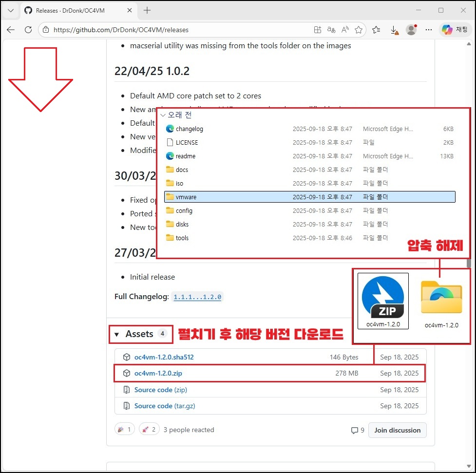The image size is (476, 473).
Task: Click the 146 Bytes size text
Action: click(x=344, y=358)
